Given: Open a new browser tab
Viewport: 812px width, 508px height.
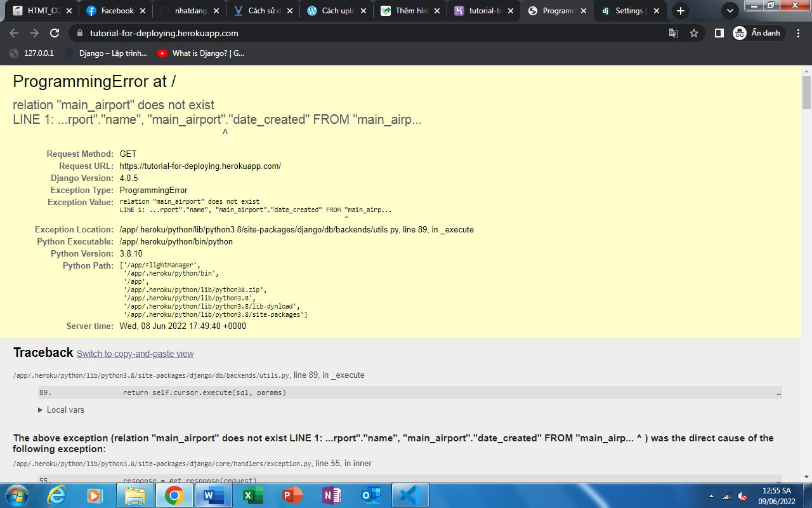Looking at the screenshot, I should pyautogui.click(x=680, y=11).
